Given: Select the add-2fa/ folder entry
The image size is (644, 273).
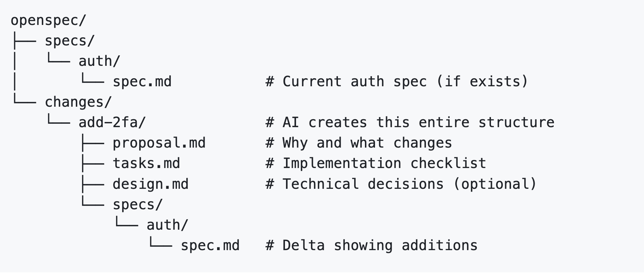Looking at the screenshot, I should (112, 123).
